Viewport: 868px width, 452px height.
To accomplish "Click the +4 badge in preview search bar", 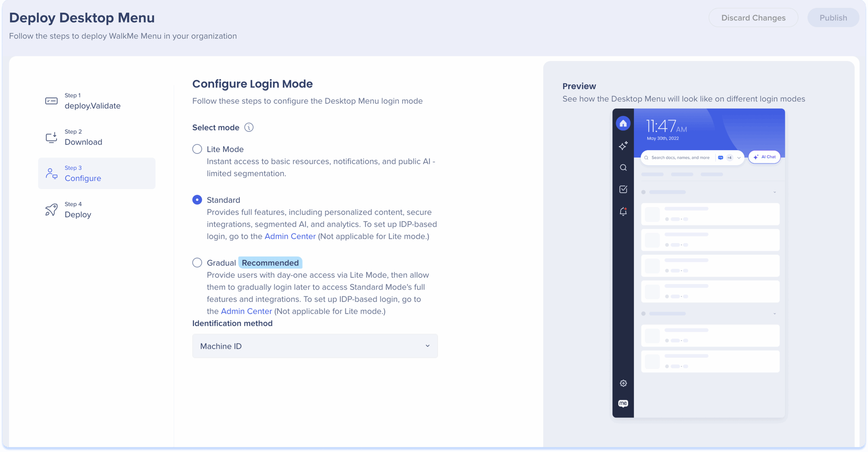I will [729, 158].
